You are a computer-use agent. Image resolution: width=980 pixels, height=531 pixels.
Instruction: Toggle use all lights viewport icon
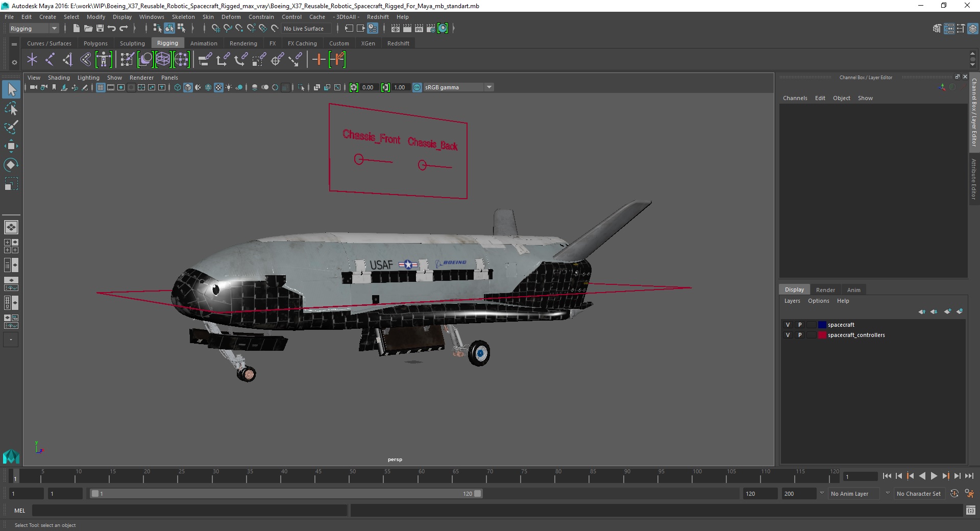pyautogui.click(x=229, y=87)
